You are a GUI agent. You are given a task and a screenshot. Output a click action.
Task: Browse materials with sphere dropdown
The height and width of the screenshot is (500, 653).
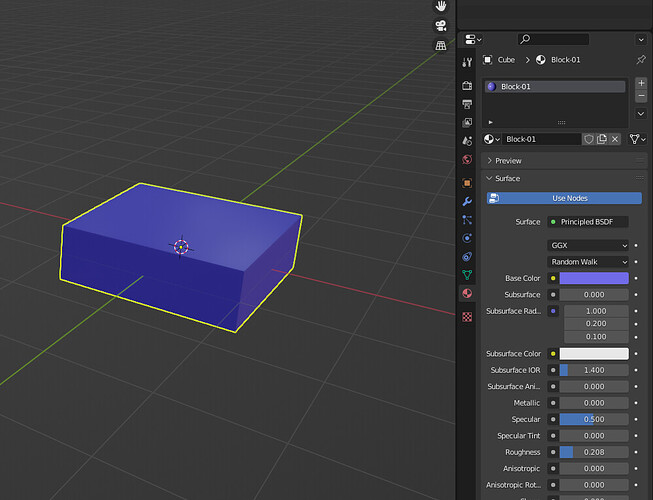click(492, 139)
